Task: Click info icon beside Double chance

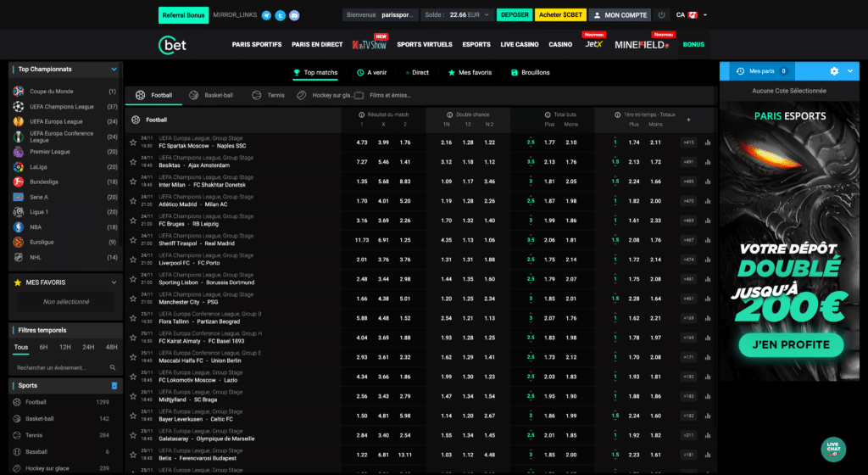Action: tap(449, 115)
